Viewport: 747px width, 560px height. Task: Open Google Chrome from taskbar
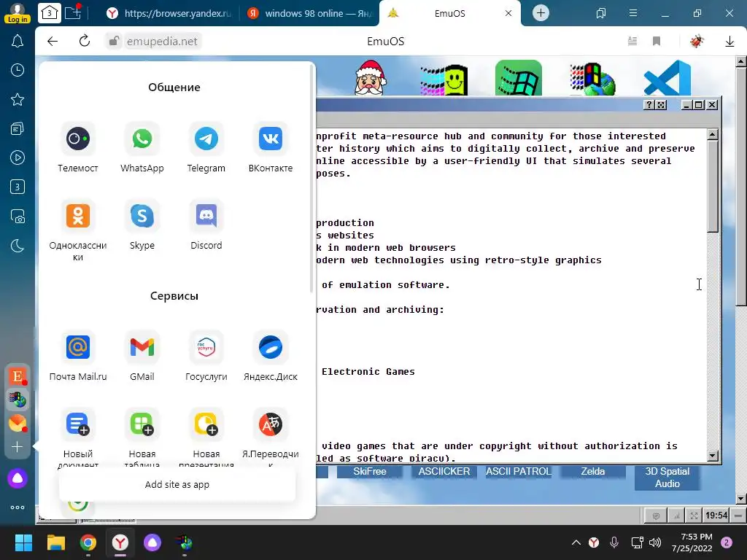tap(88, 542)
